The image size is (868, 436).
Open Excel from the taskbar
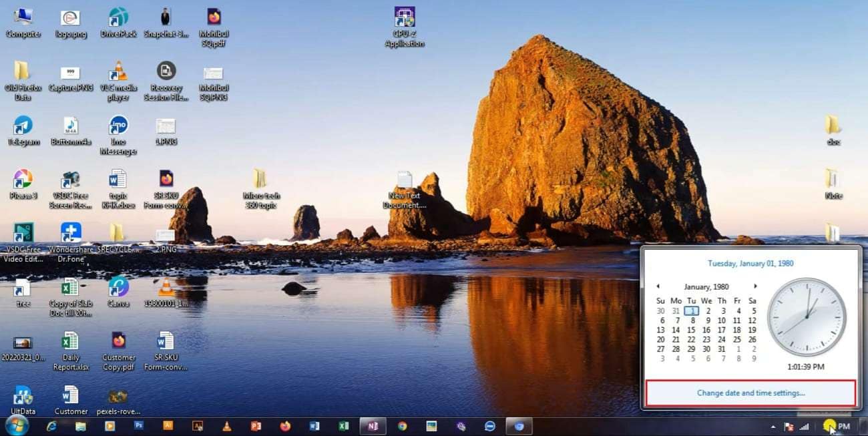(x=343, y=426)
